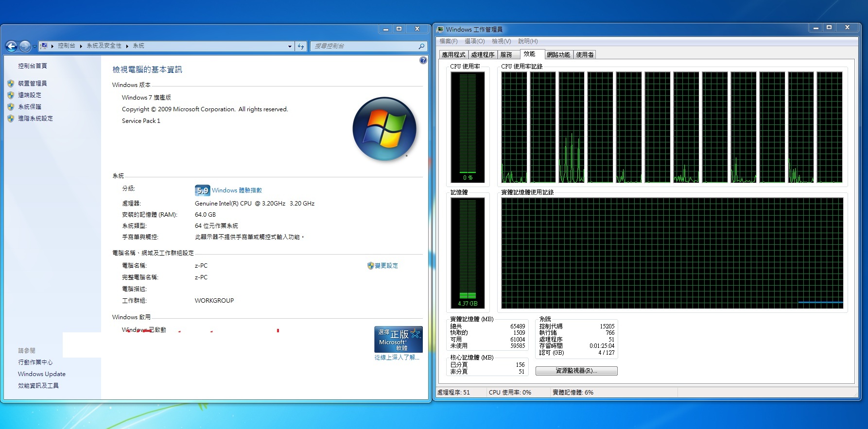Open 系統保護 from the sidebar

tap(30, 107)
